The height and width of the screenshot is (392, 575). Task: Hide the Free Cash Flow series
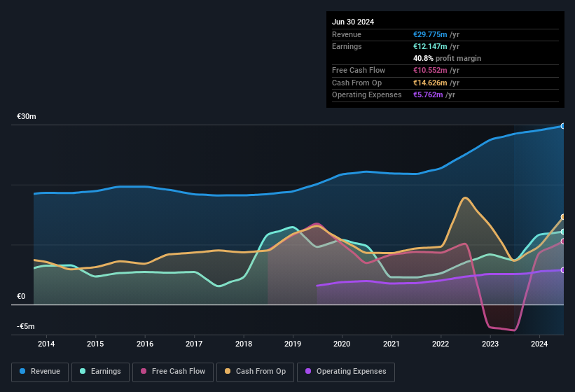pos(172,372)
